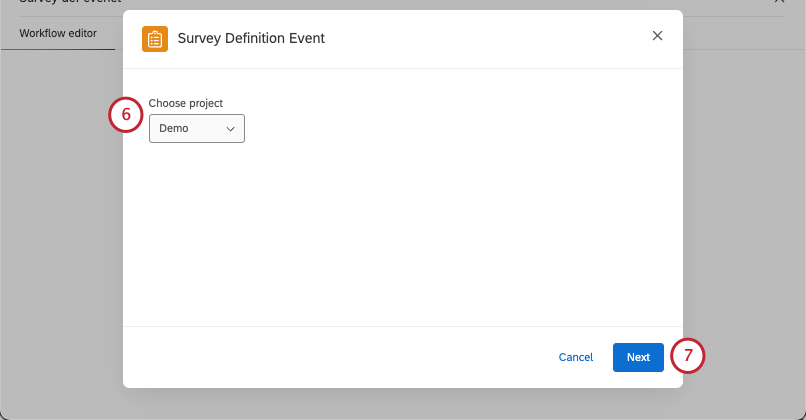
Task: Close the Survey Definition Event dialog
Action: click(x=657, y=36)
